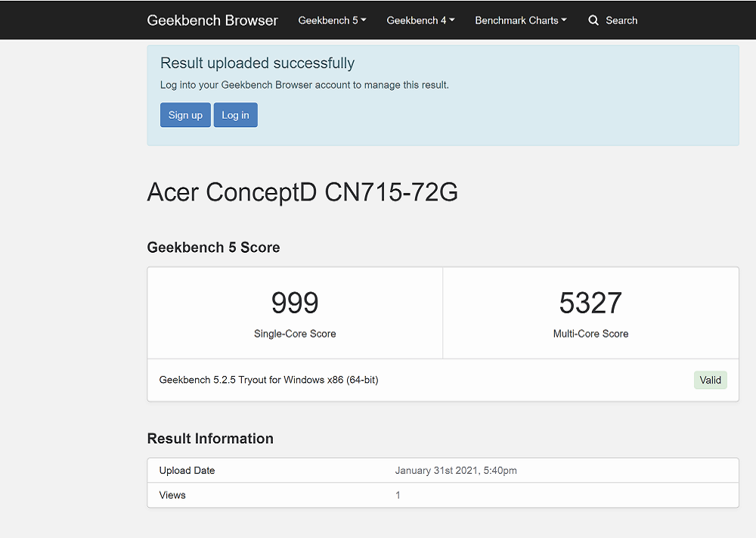Open the Geekbench Browser home link
The width and height of the screenshot is (756, 538).
pos(212,20)
